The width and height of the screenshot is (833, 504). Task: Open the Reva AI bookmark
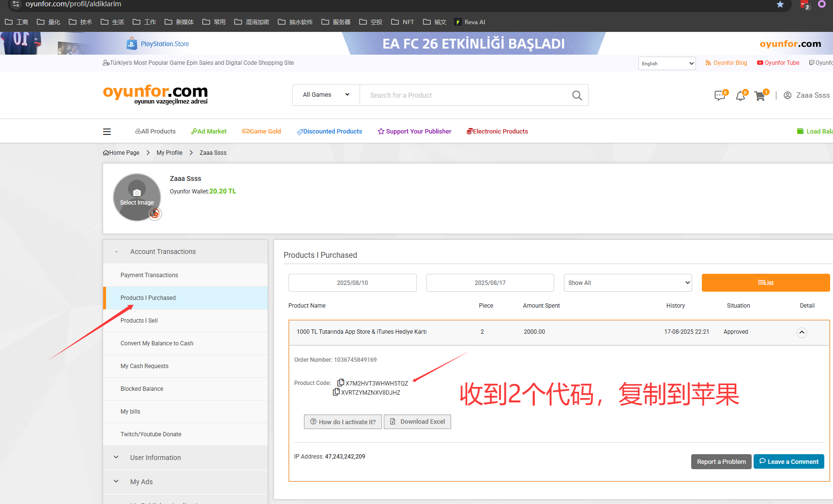coord(470,22)
